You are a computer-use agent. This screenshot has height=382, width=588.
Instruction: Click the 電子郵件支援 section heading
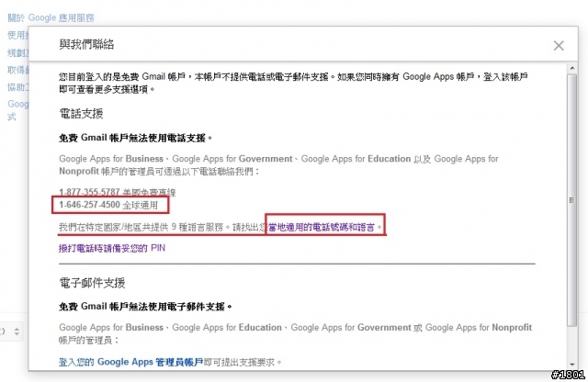(x=92, y=283)
